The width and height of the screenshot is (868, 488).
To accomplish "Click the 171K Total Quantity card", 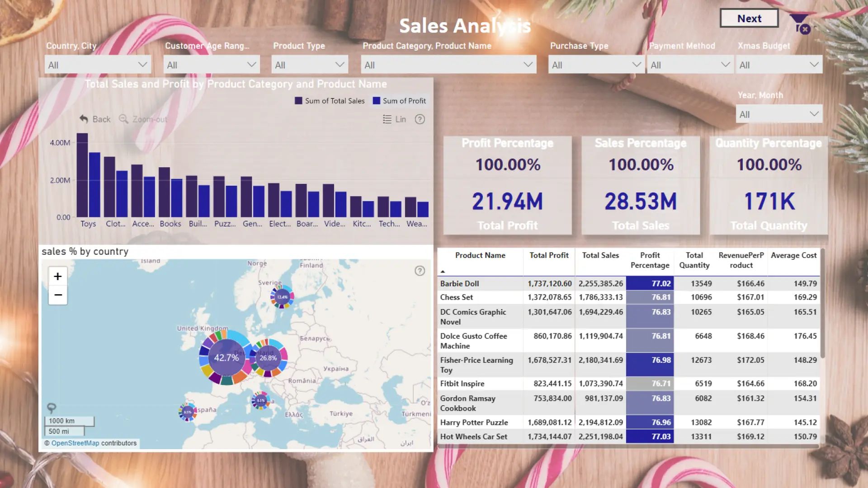I will 769,185.
